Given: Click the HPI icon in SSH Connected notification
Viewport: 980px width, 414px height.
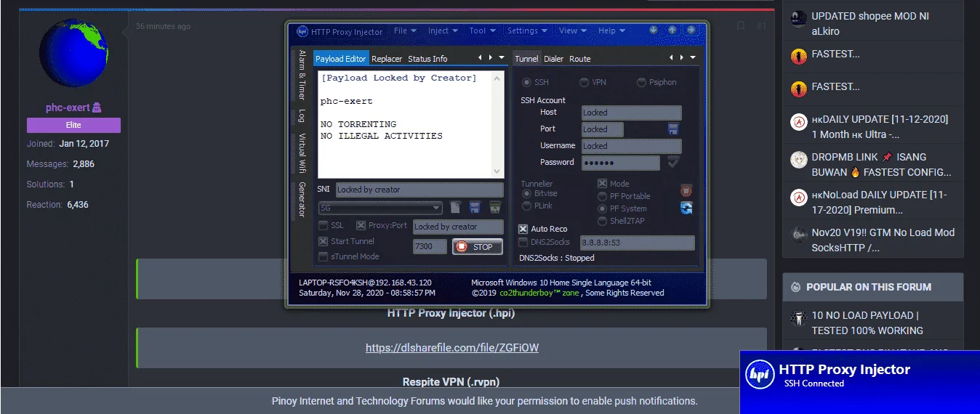Looking at the screenshot, I should (760, 374).
